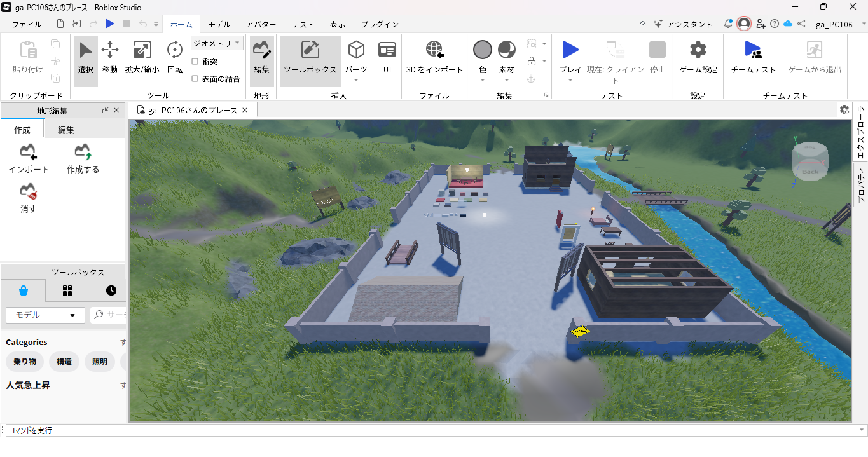This screenshot has width=868, height=457.
Task: Open the ファイル menu
Action: pyautogui.click(x=27, y=24)
